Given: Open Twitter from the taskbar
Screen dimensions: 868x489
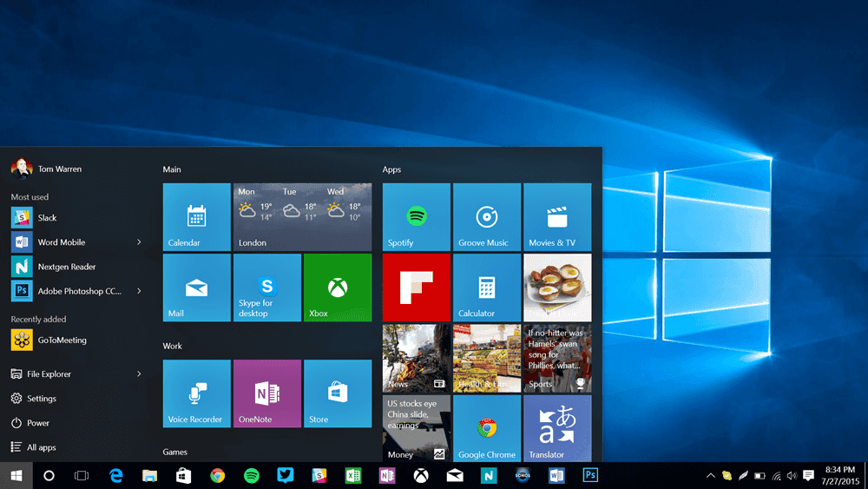Looking at the screenshot, I should (x=285, y=476).
